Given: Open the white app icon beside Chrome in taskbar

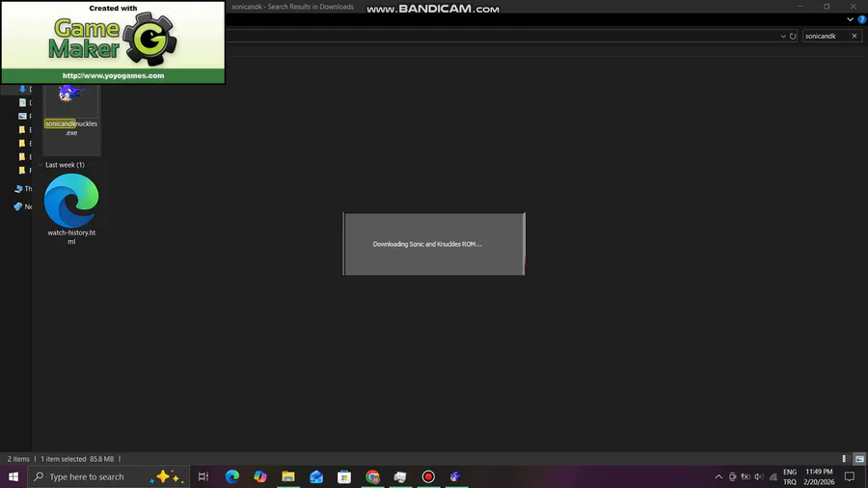Looking at the screenshot, I should pos(400,476).
